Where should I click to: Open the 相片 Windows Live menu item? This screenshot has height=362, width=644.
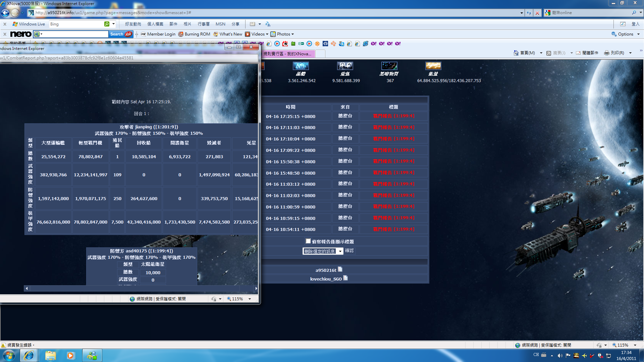pos(187,24)
